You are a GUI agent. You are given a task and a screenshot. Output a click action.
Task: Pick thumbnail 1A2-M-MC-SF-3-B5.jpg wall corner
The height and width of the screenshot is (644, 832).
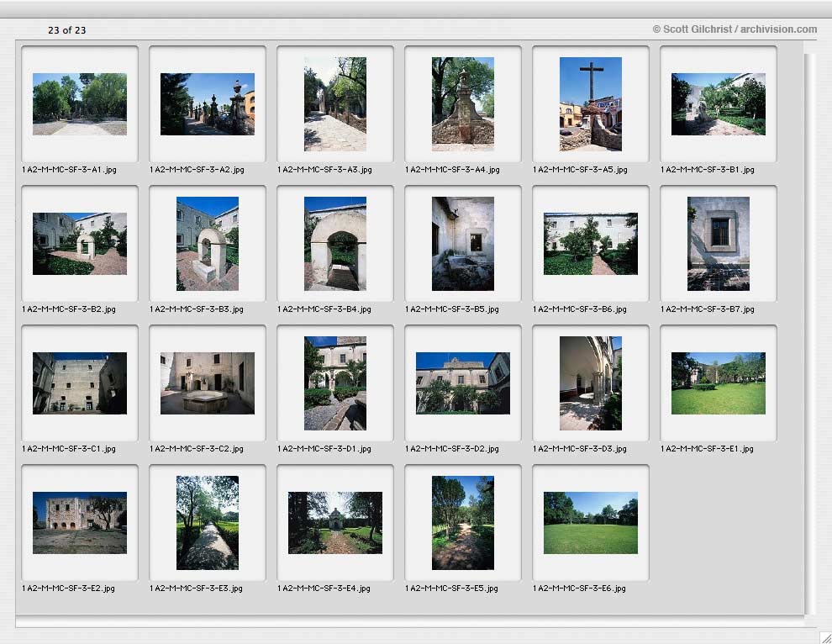pyautogui.click(x=463, y=244)
